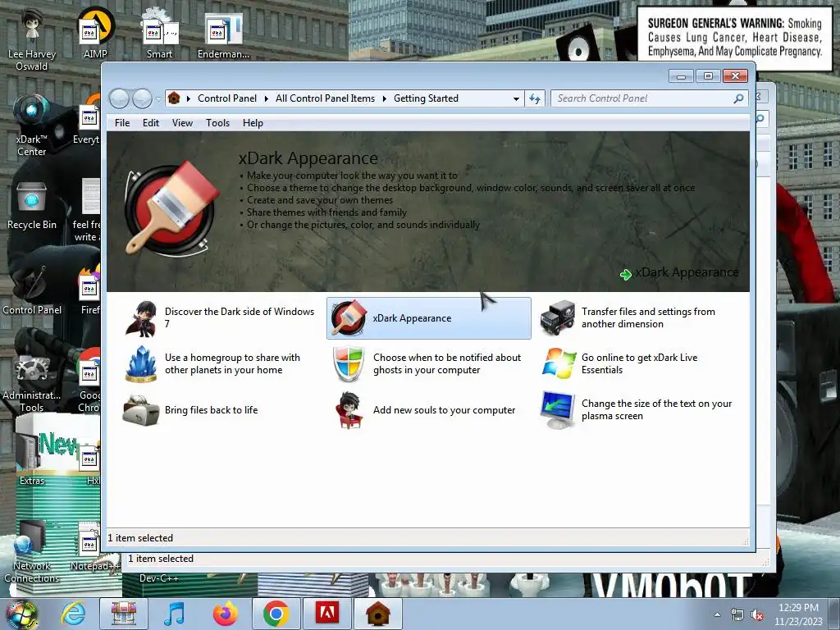The height and width of the screenshot is (630, 840).
Task: Open Google Chrome from the taskbar
Action: click(x=276, y=614)
